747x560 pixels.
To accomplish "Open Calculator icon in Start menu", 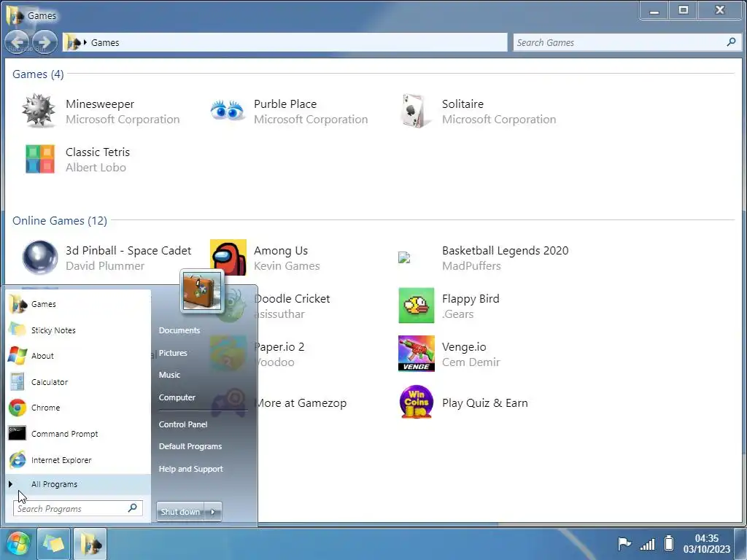I will [x=18, y=382].
